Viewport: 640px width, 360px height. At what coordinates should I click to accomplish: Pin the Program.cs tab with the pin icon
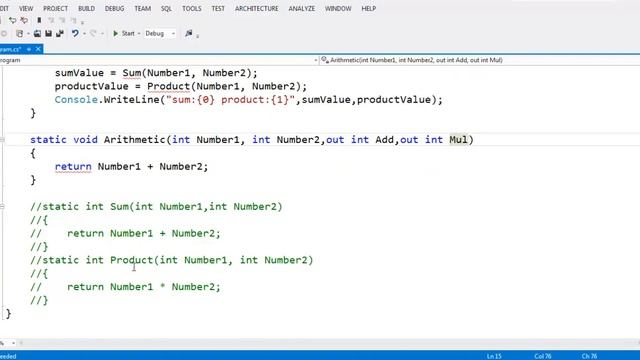tap(29, 49)
